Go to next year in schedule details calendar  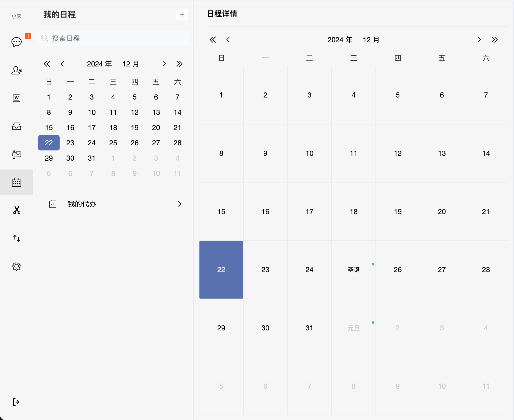click(494, 40)
